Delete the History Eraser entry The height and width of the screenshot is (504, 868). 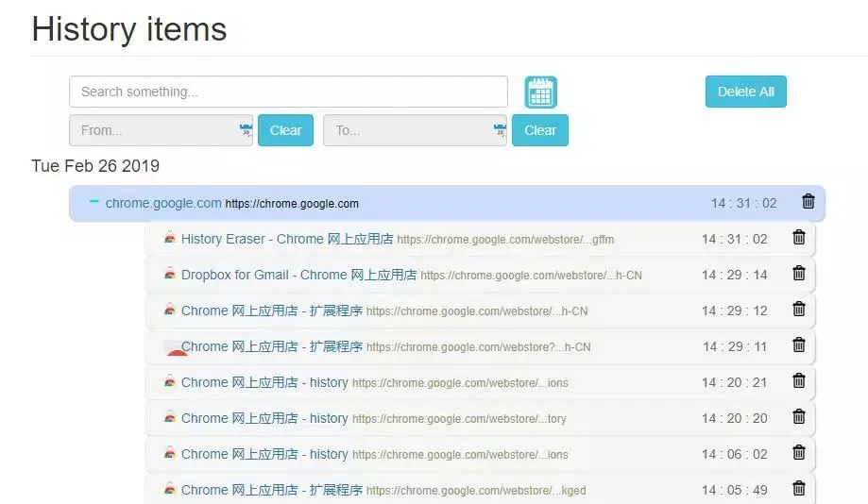click(799, 237)
